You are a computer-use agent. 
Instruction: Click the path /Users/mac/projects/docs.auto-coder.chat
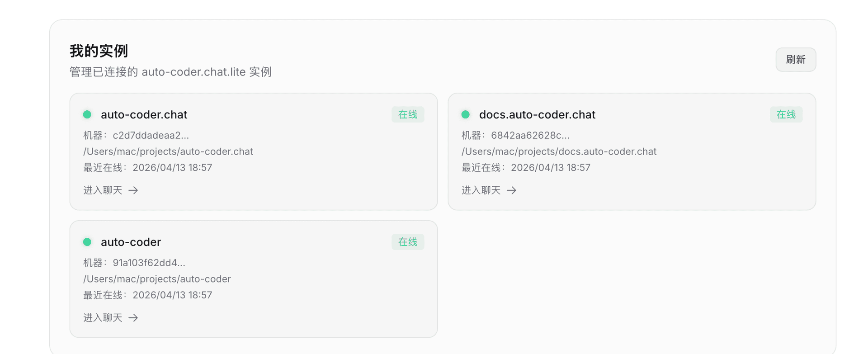559,151
